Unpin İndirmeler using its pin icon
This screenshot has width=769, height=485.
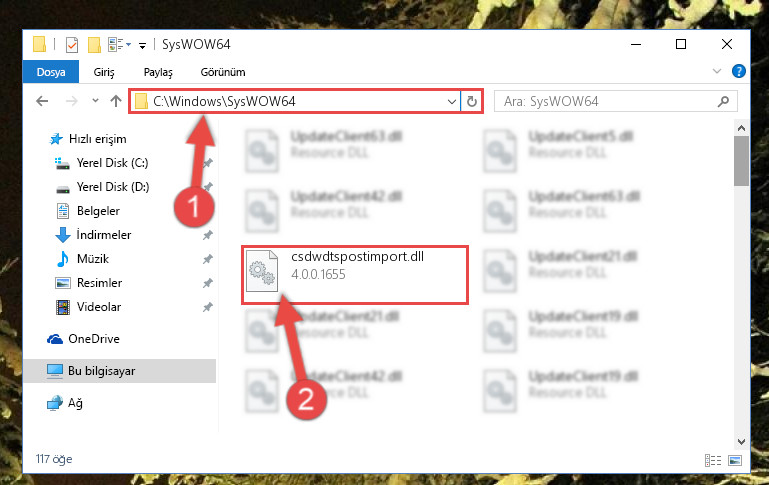[x=208, y=235]
